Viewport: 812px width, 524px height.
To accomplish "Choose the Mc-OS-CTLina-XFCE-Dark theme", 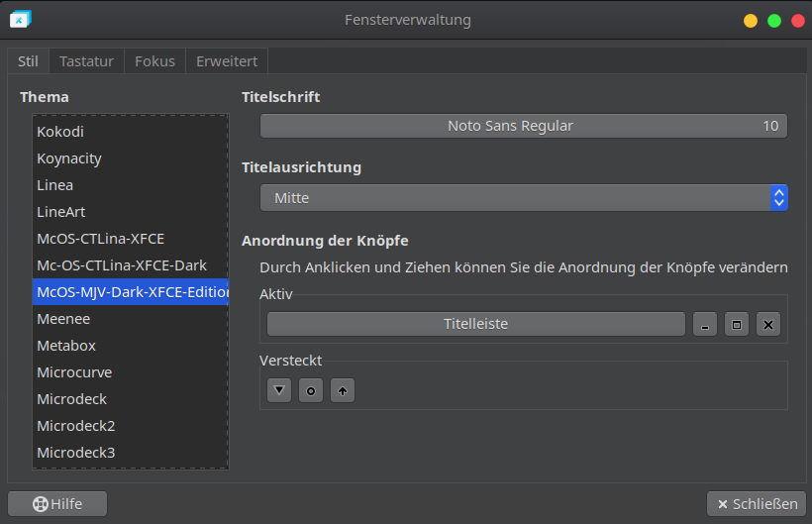I will tap(122, 265).
